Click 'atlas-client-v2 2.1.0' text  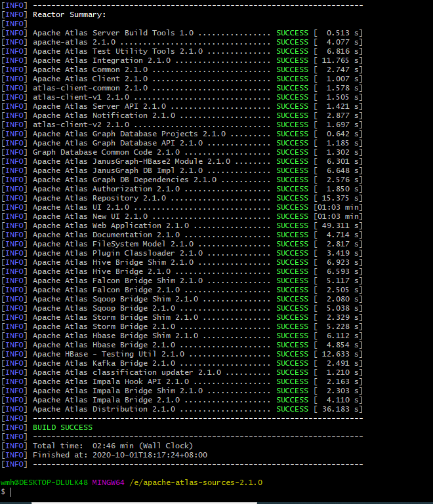click(81, 125)
